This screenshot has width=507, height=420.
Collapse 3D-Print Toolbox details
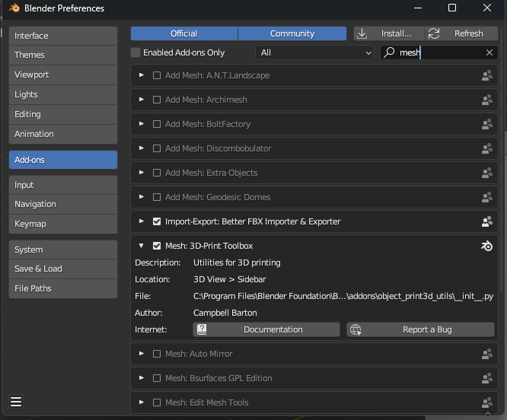pos(142,246)
